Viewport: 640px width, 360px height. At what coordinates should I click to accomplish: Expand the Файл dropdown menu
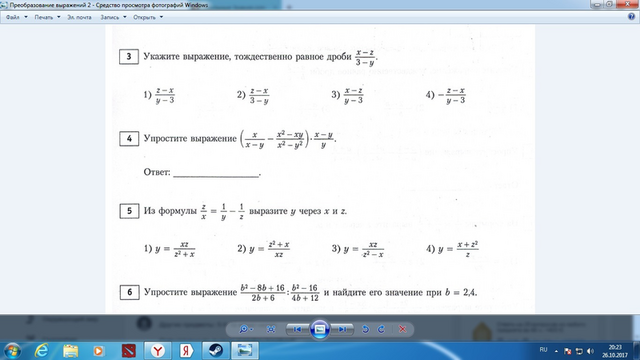point(16,17)
